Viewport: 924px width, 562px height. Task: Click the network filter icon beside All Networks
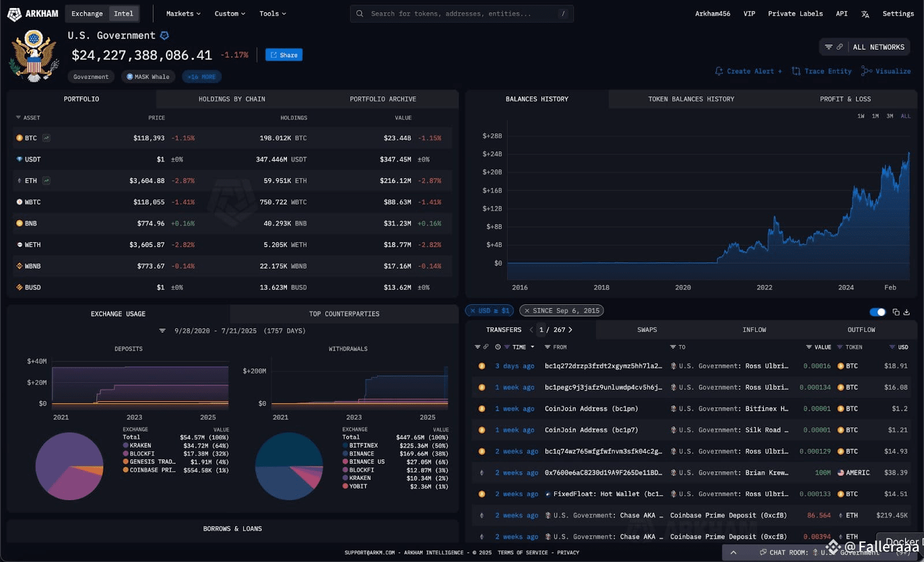click(829, 47)
